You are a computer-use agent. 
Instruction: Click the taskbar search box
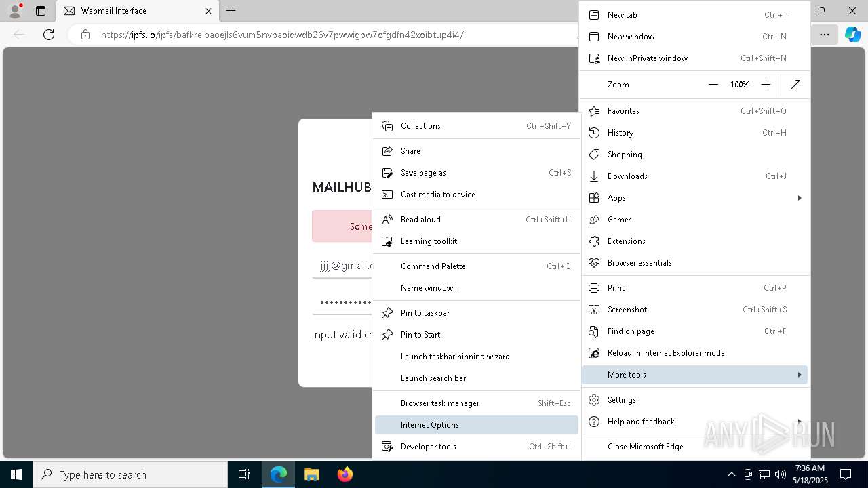(x=130, y=474)
